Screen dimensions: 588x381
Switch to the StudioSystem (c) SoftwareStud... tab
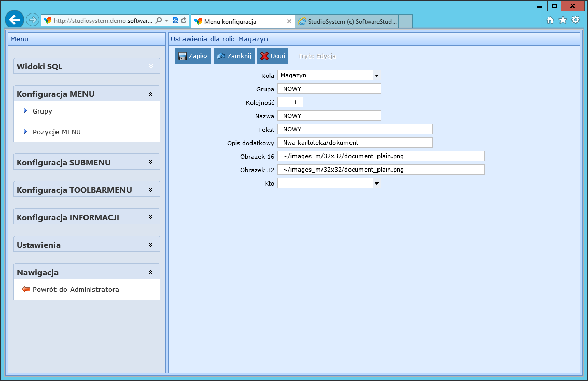(347, 21)
